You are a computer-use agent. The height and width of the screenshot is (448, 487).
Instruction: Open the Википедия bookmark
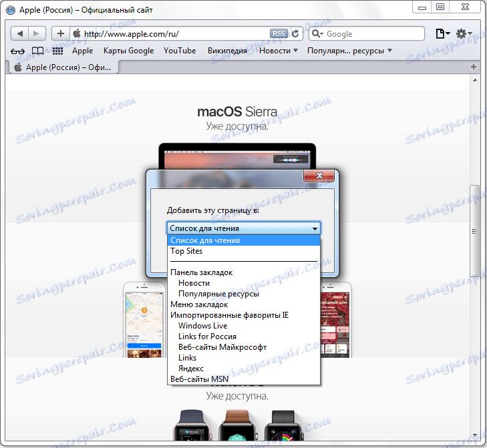click(227, 51)
